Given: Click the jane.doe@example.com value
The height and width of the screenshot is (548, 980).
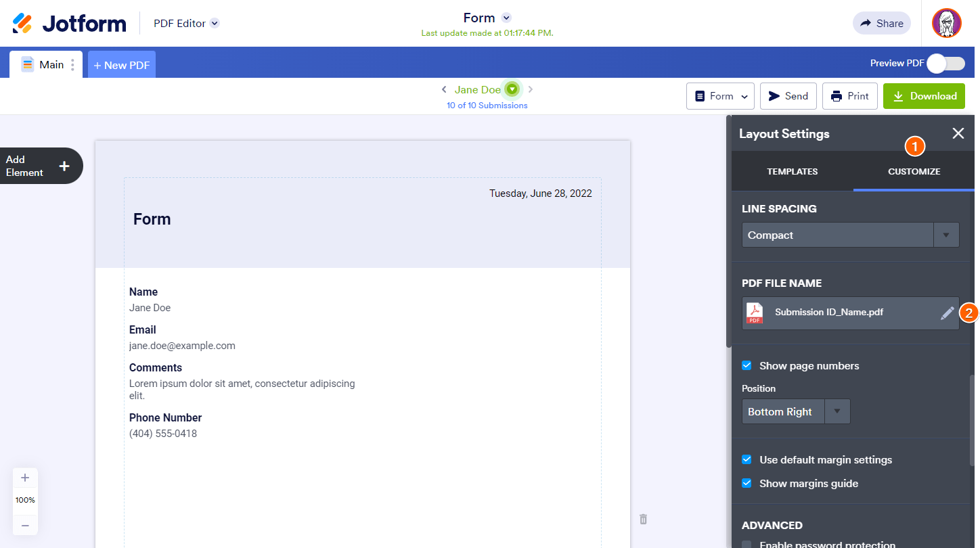Looking at the screenshot, I should point(182,346).
